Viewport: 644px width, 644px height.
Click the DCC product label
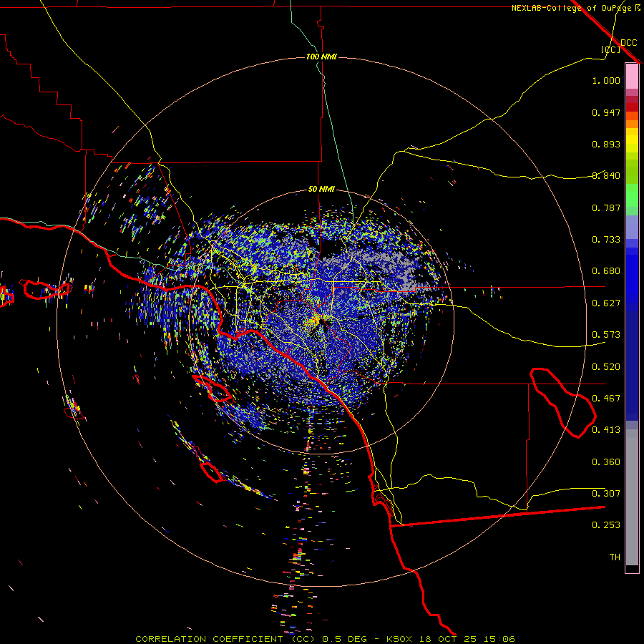click(628, 43)
